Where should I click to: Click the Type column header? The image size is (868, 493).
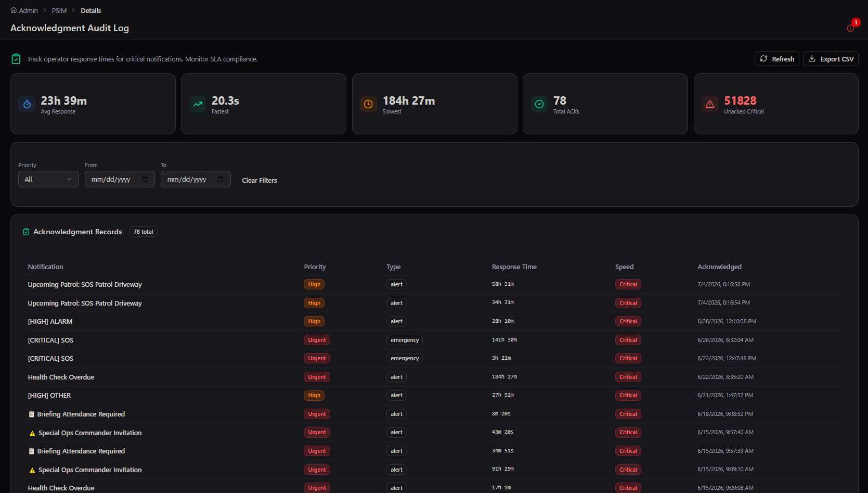394,267
